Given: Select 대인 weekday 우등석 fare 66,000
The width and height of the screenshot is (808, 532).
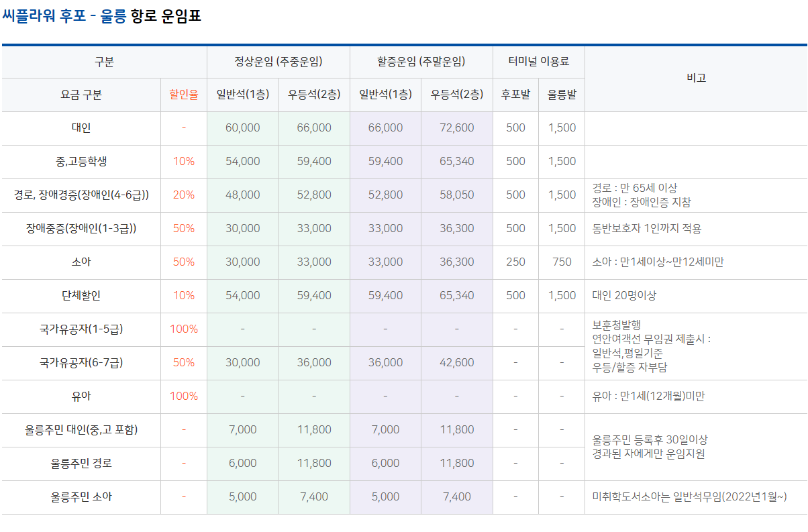Looking at the screenshot, I should (x=314, y=128).
